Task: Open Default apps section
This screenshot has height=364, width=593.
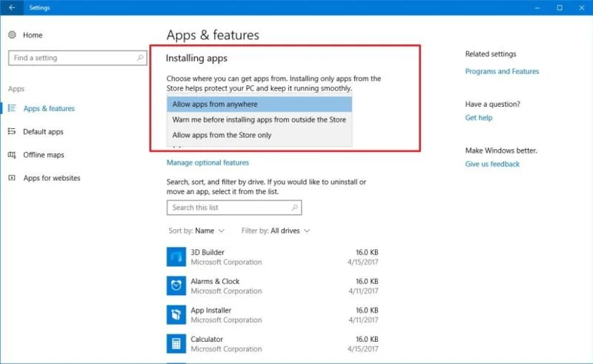Action: [x=43, y=132]
